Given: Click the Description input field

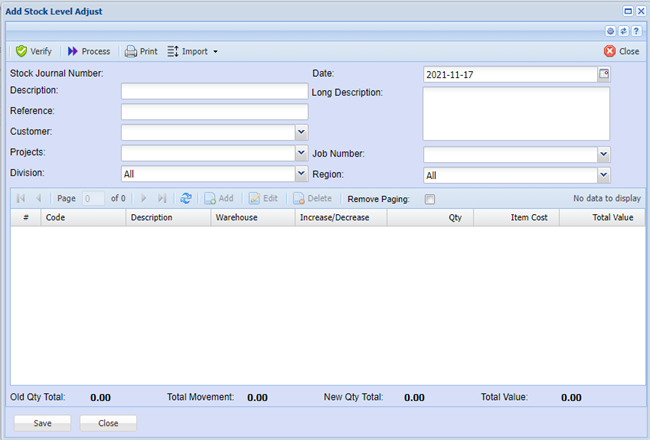Looking at the screenshot, I should coord(214,91).
